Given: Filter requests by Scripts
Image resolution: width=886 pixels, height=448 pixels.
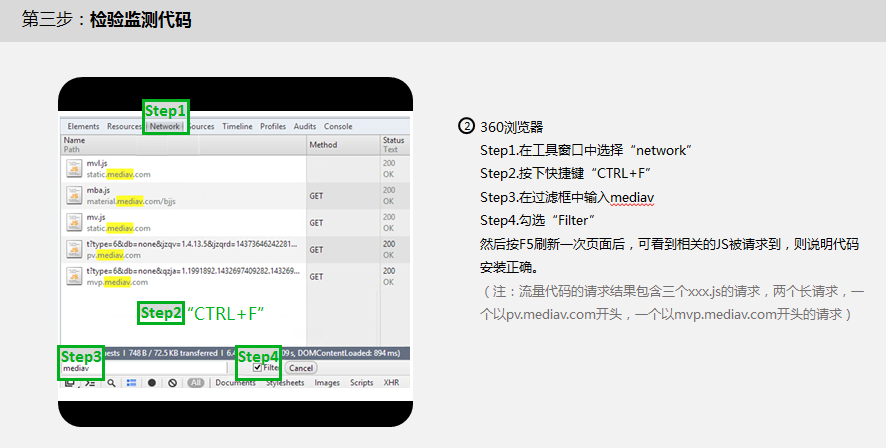Looking at the screenshot, I should 361,383.
